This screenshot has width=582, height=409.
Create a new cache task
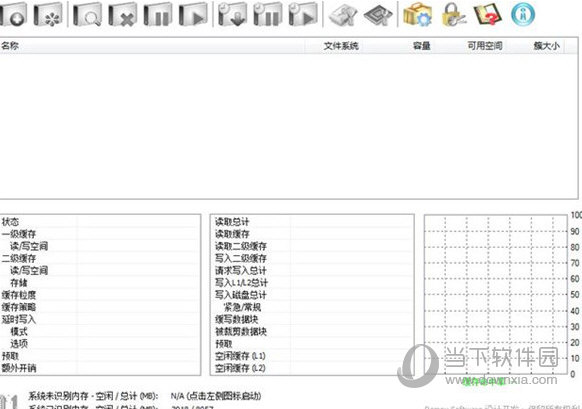coord(13,15)
